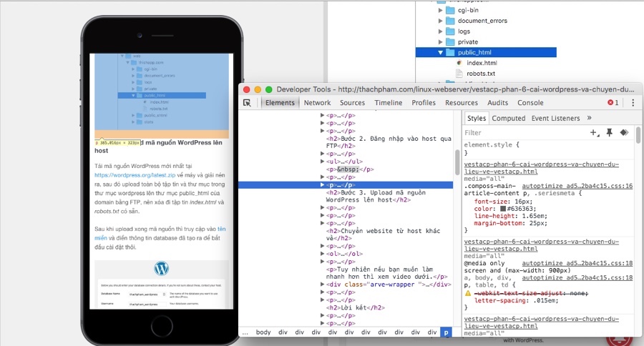Open wordpress.org/latest.zip link in phone
This screenshot has width=644, height=346.
pyautogui.click(x=135, y=175)
